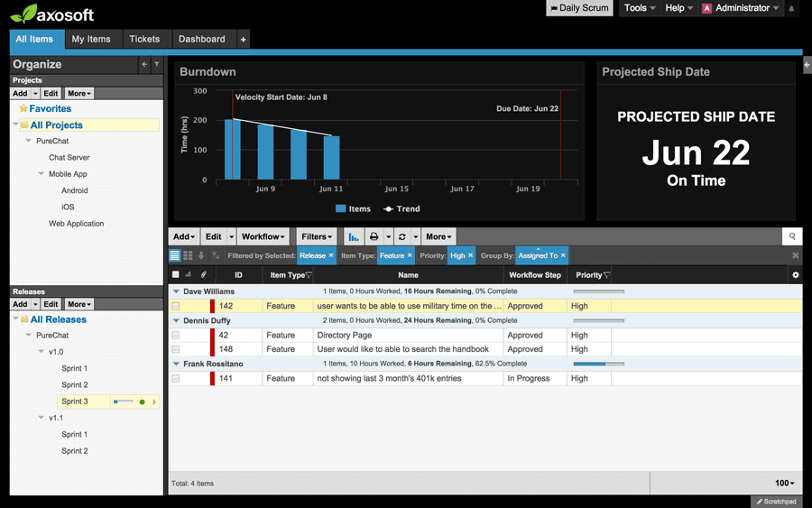The image size is (812, 508).
Task: Add a new tab with the plus icon
Action: (243, 40)
